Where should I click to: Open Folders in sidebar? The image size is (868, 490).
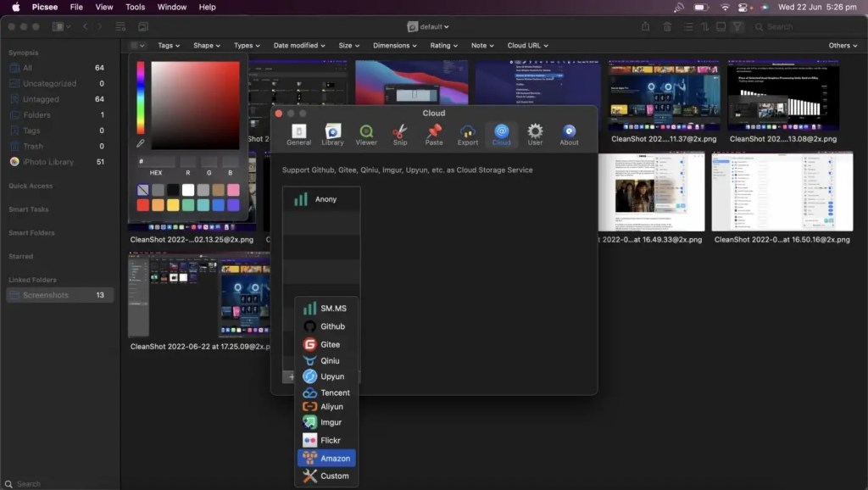coord(60,114)
